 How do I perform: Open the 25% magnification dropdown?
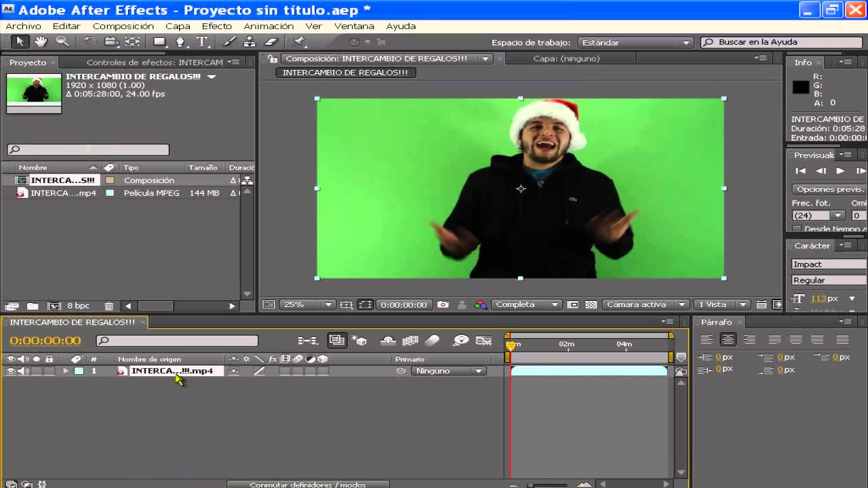(307, 305)
